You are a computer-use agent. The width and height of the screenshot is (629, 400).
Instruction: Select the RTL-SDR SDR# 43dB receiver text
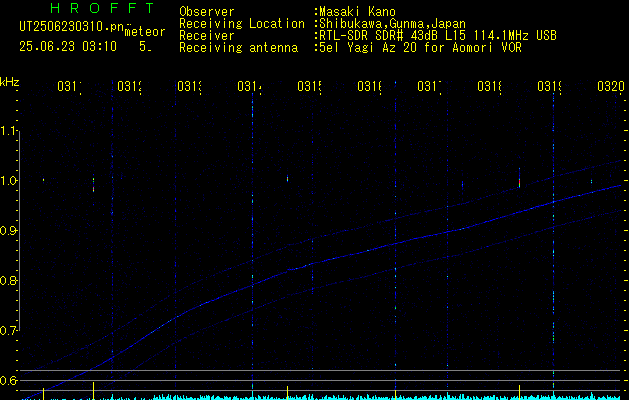point(438,36)
